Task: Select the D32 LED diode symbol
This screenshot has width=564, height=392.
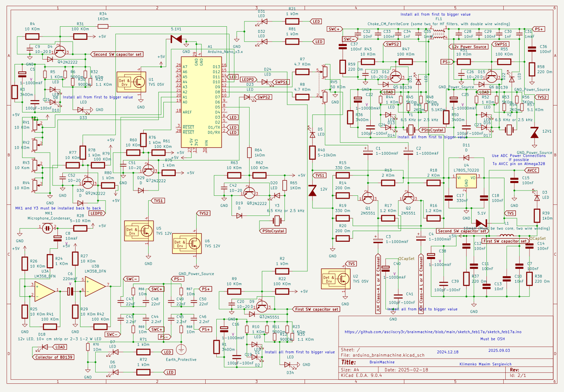Action: click(x=264, y=41)
